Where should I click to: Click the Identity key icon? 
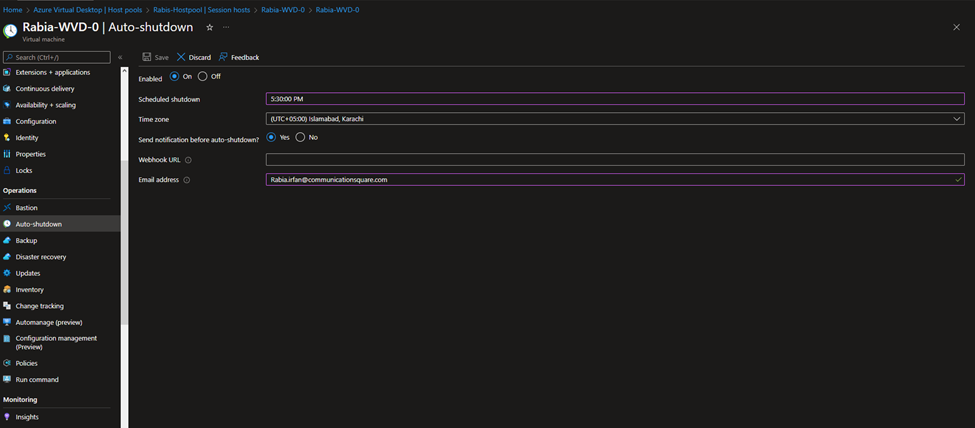[x=7, y=137]
